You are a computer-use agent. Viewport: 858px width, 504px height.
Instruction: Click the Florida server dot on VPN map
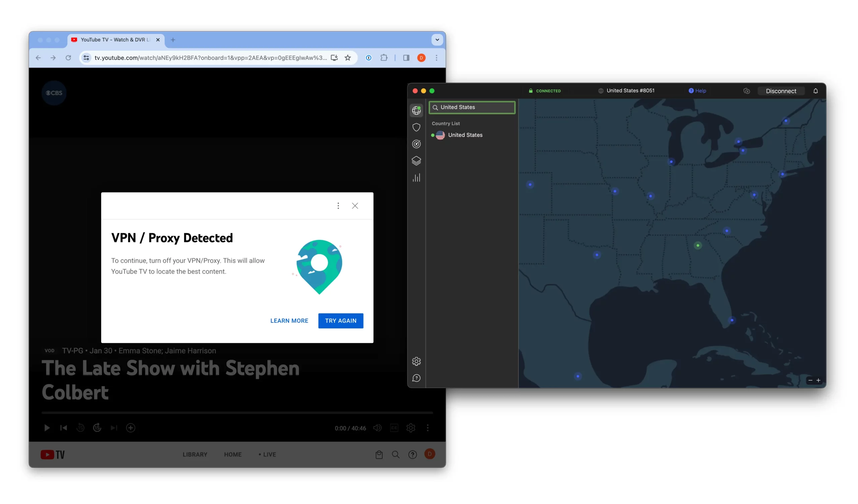coord(732,320)
